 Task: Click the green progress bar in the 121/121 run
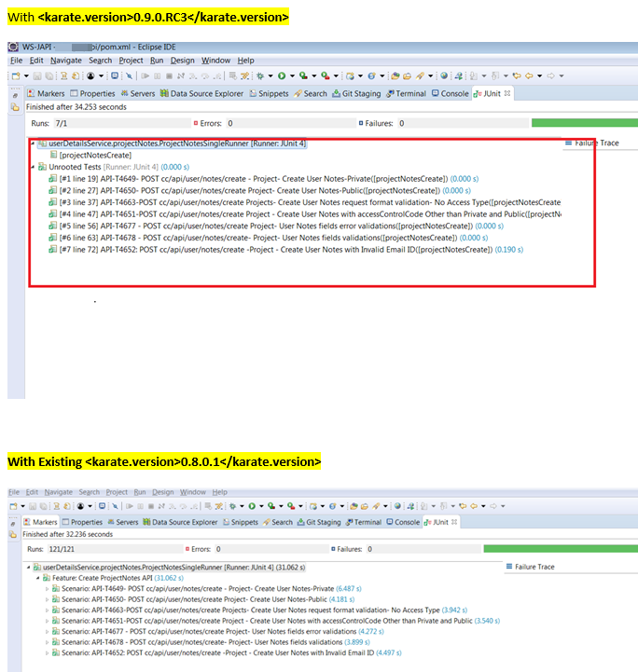click(561, 549)
